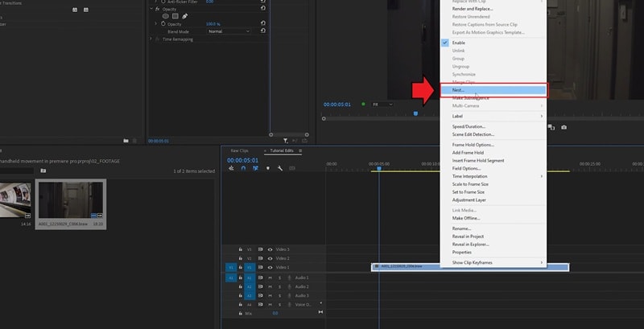644x329 pixels.
Task: Select the hallway A001 .braw clip thumbnail
Action: [71, 200]
